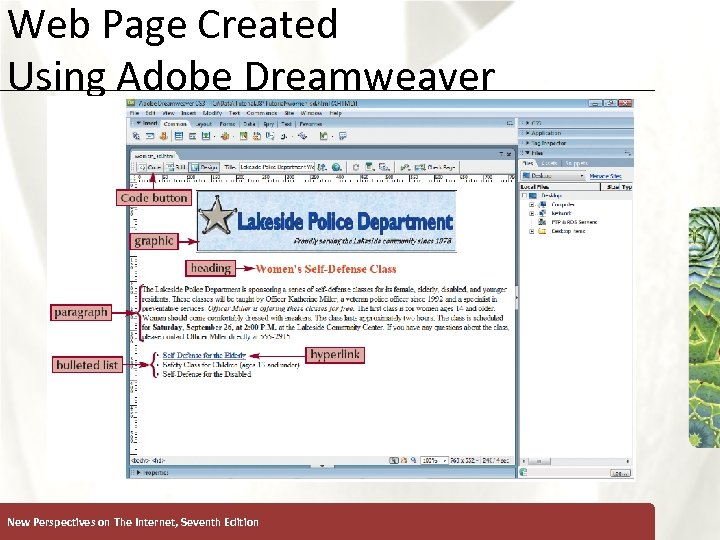Select the Data tab in Insert bar
The height and width of the screenshot is (540, 720).
click(249, 124)
